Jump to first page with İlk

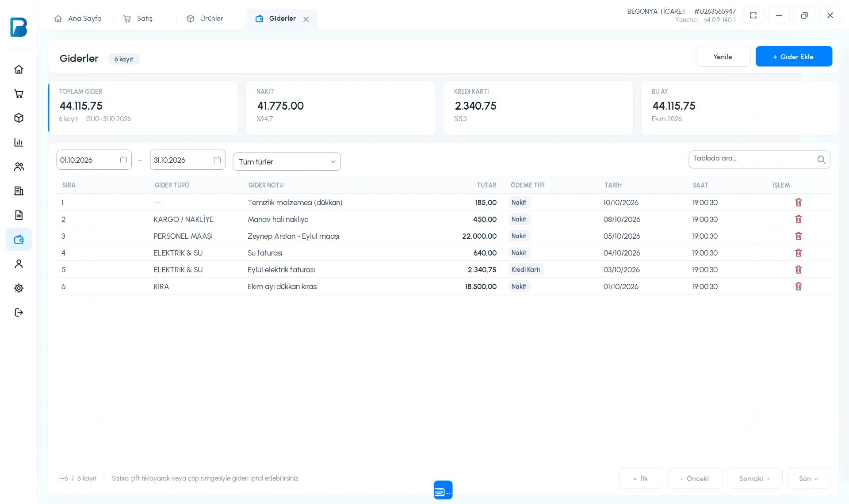tap(641, 478)
